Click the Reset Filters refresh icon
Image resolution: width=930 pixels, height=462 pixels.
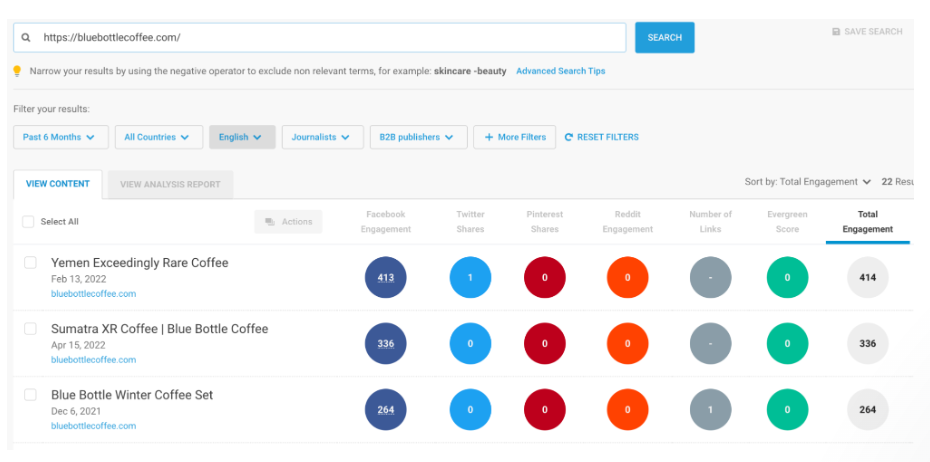pos(569,137)
